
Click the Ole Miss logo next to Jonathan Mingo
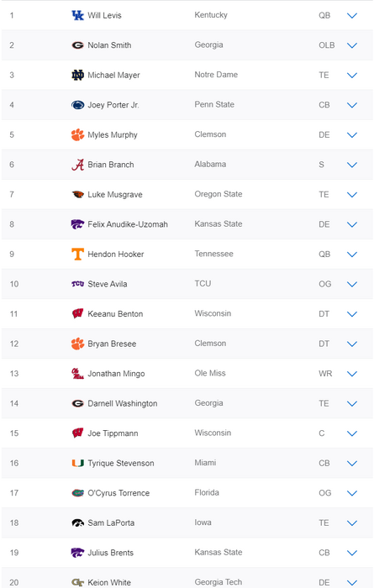pyautogui.click(x=77, y=374)
